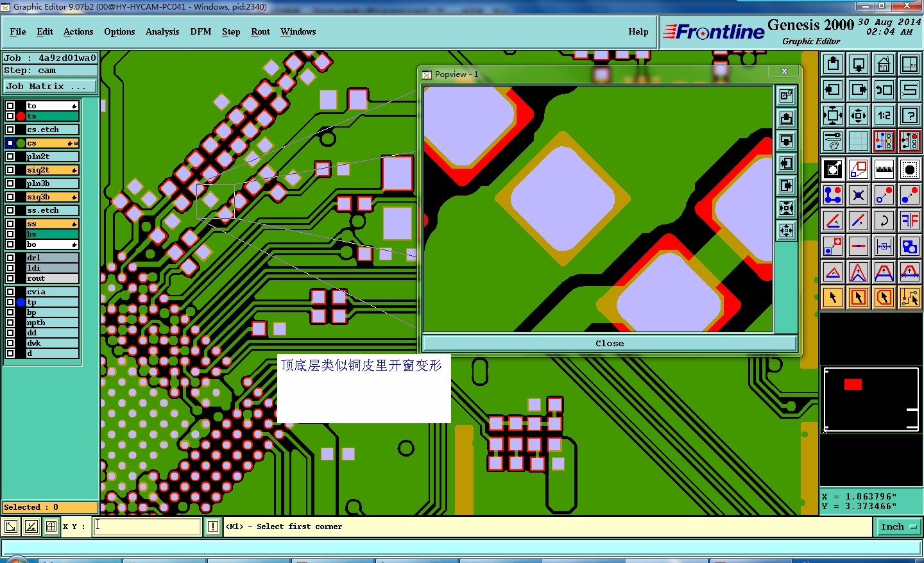Toggle checkbox for layer rout
The image size is (924, 563).
(x=10, y=278)
